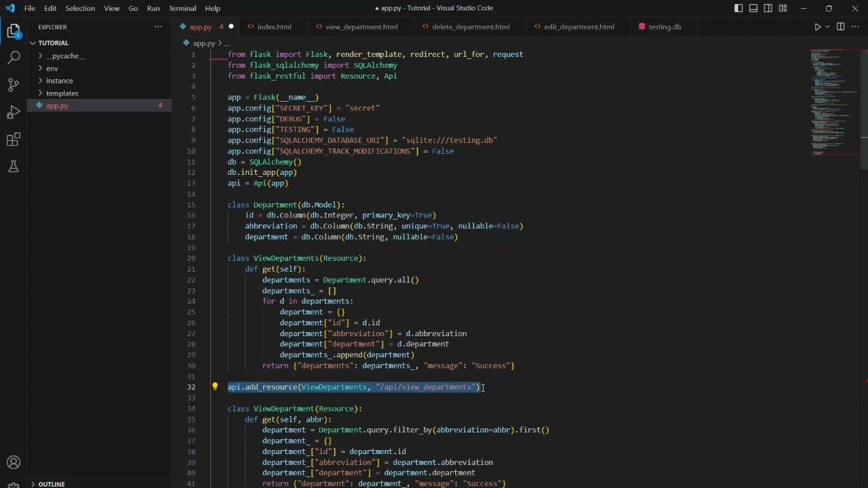Click the 'class Department(db.Model):' line
Screen dimensions: 868x488
(286, 205)
